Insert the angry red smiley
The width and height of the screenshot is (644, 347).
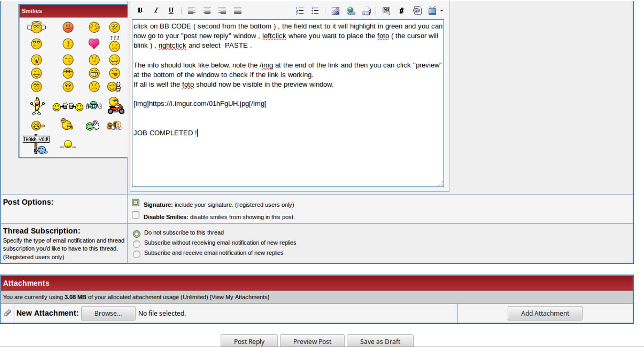tap(68, 27)
